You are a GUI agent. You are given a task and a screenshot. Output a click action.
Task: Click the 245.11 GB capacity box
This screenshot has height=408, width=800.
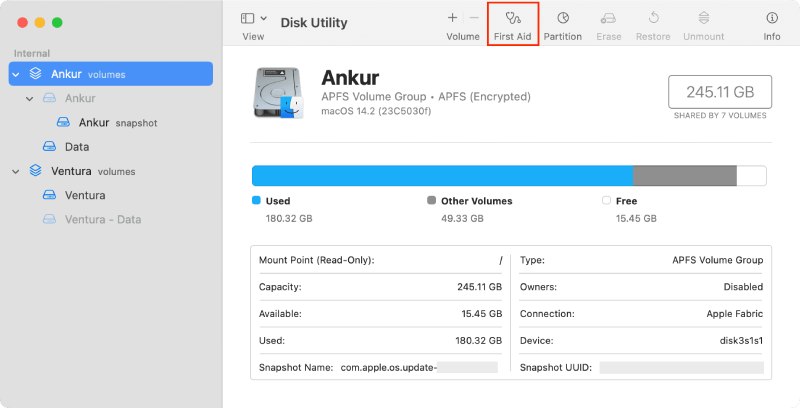pyautogui.click(x=720, y=92)
